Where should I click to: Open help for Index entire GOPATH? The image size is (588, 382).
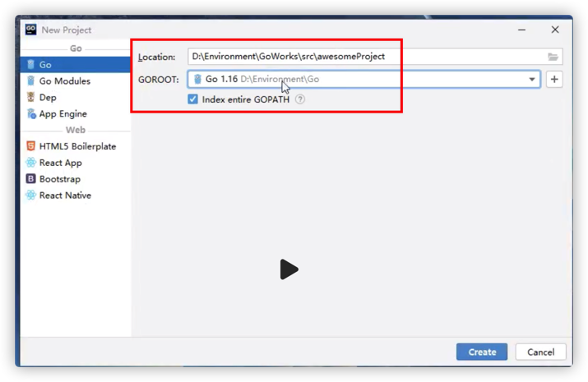click(300, 99)
